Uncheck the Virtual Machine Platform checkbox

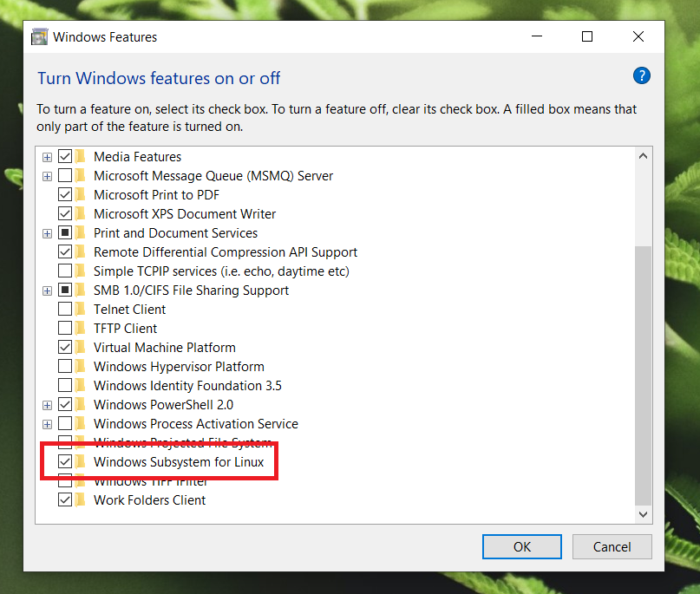tap(65, 347)
